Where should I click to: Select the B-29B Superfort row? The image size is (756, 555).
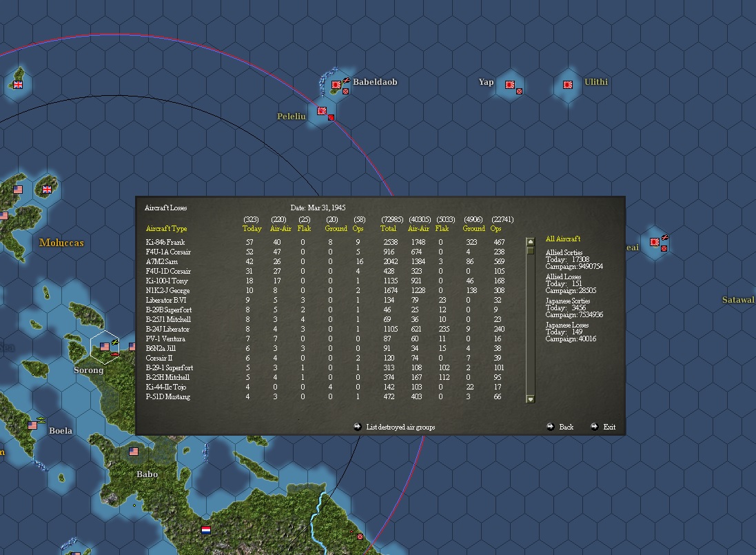tap(325, 310)
